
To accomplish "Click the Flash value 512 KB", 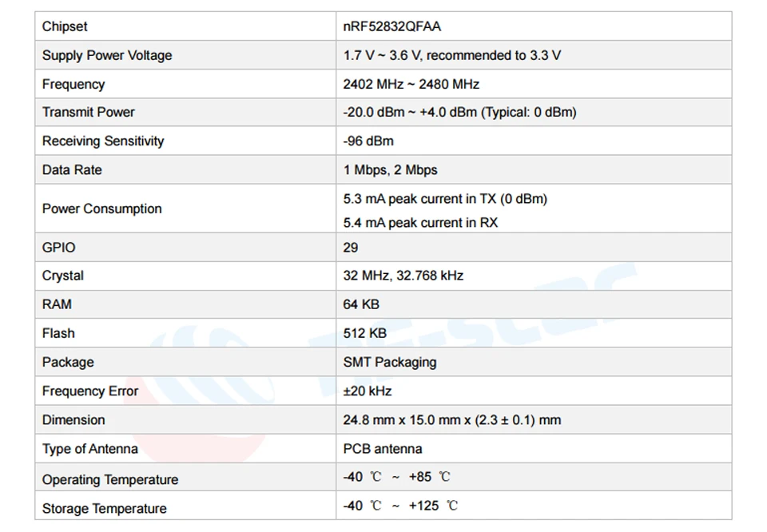I will click(x=364, y=333).
